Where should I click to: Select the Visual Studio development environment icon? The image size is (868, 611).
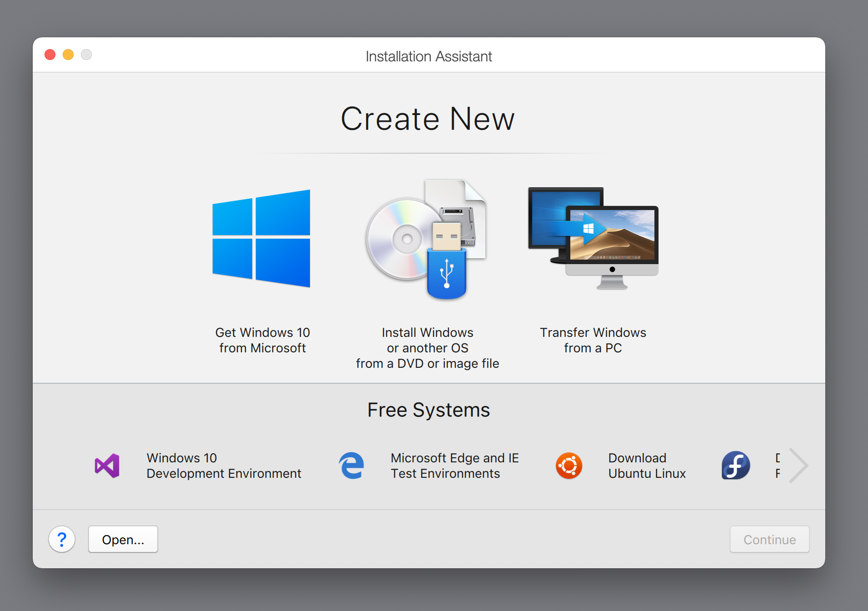[107, 466]
